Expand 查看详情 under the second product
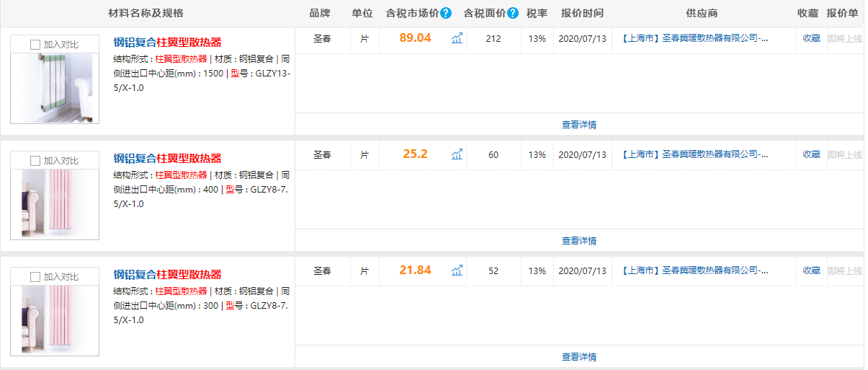 click(x=579, y=241)
